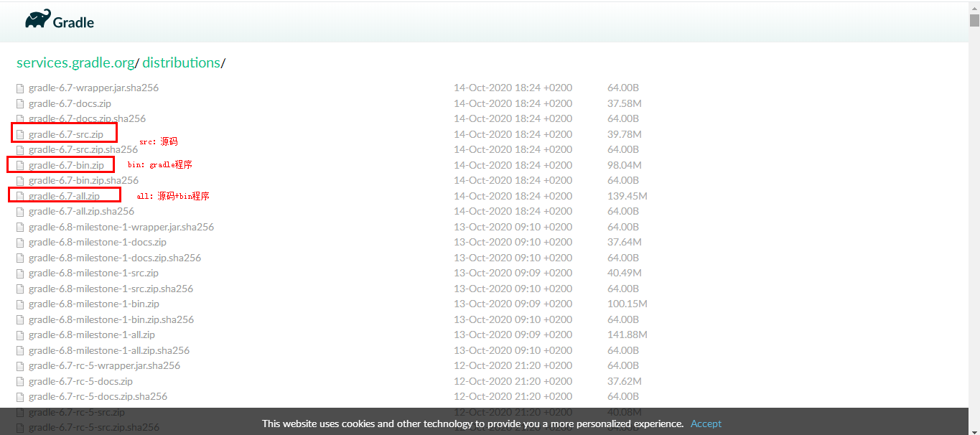Click file icon beside gradle-6.8-milestone-1-bin.zip.sha256

(21, 319)
